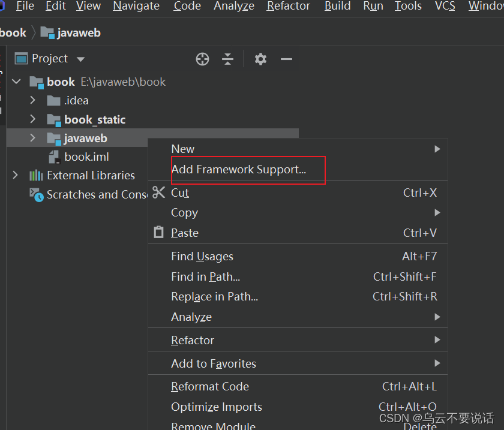Open the Refactor menu in menu bar
The height and width of the screenshot is (430, 504).
tap(288, 7)
